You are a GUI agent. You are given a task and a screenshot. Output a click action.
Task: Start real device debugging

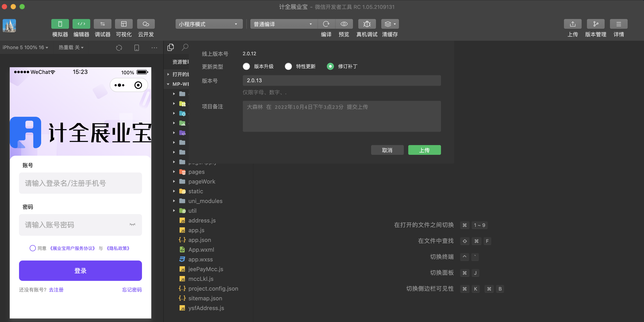point(367,24)
